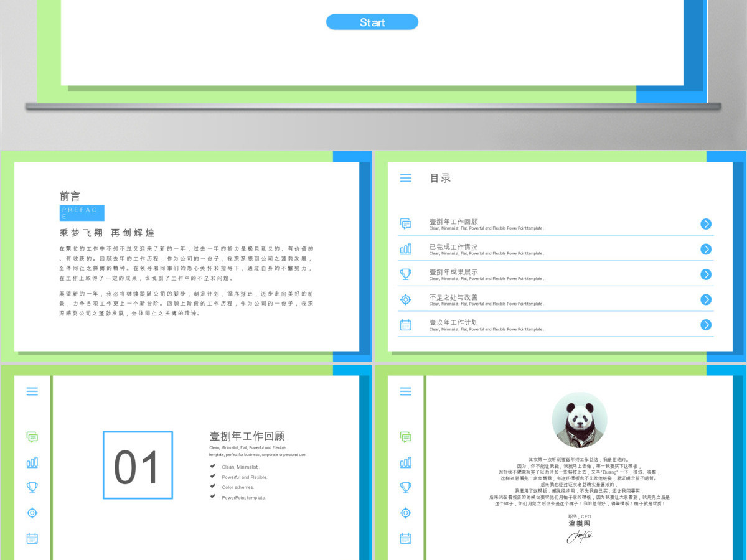Screen dimensions: 747x560
Task: Click the green chat bubble icon on the panda slide sidebar
Action: coord(406,437)
